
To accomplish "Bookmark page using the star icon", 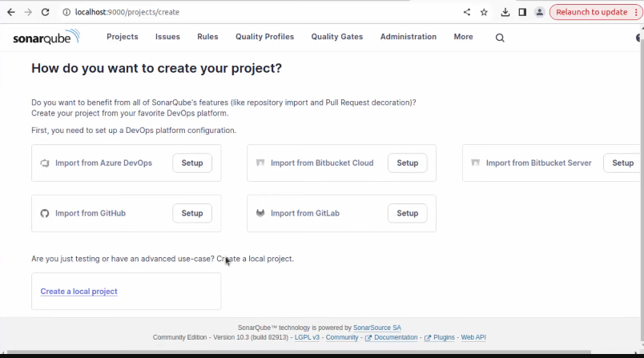I will 484,12.
